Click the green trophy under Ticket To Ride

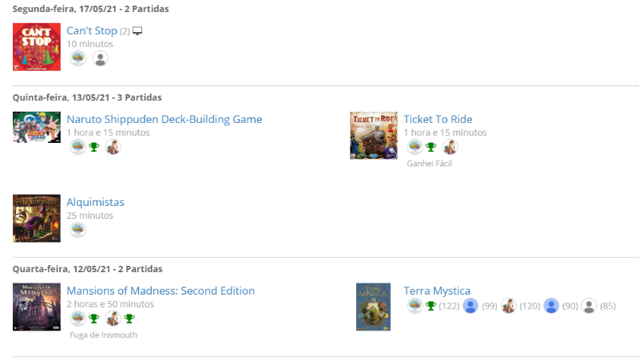pos(431,147)
